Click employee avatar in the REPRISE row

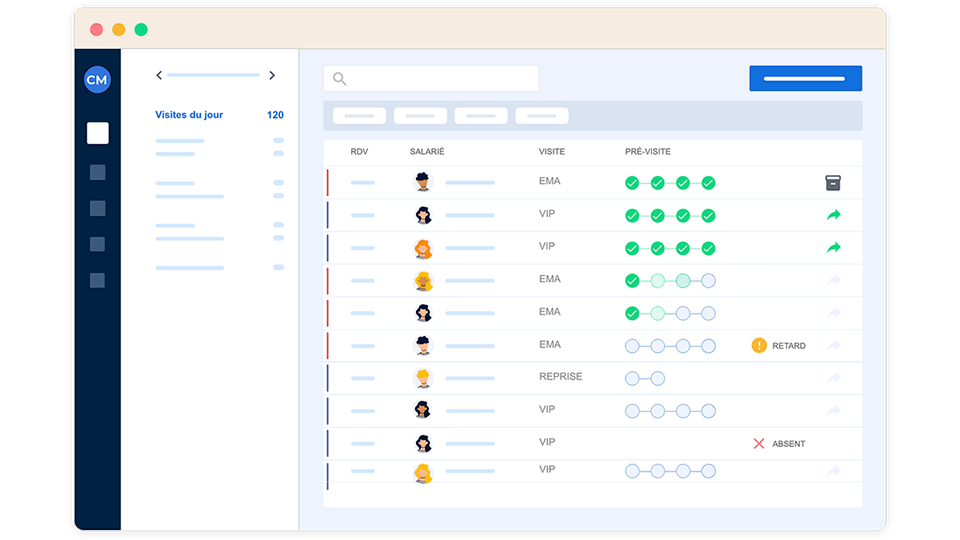click(x=423, y=378)
